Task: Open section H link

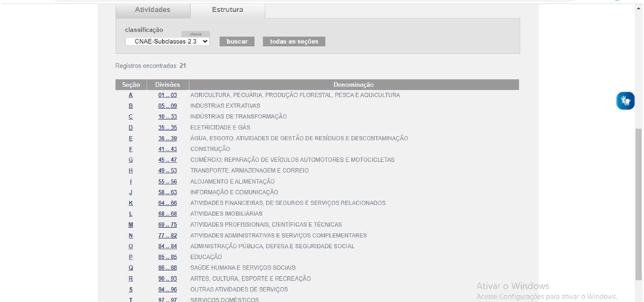Action: 131,171
